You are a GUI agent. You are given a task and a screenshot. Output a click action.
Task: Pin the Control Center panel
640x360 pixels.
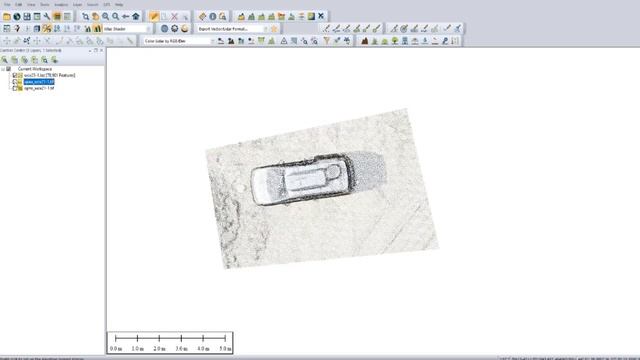pos(90,50)
